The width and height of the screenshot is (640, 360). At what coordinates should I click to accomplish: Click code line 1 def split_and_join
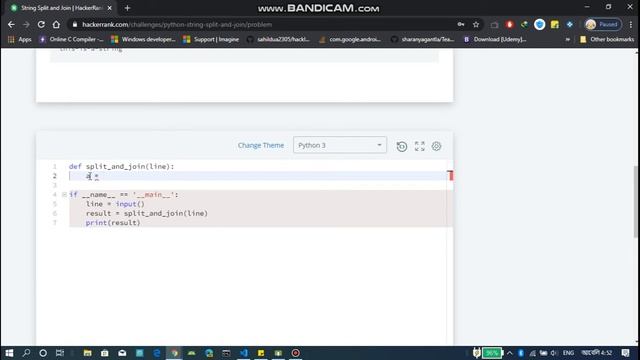click(x=122, y=167)
